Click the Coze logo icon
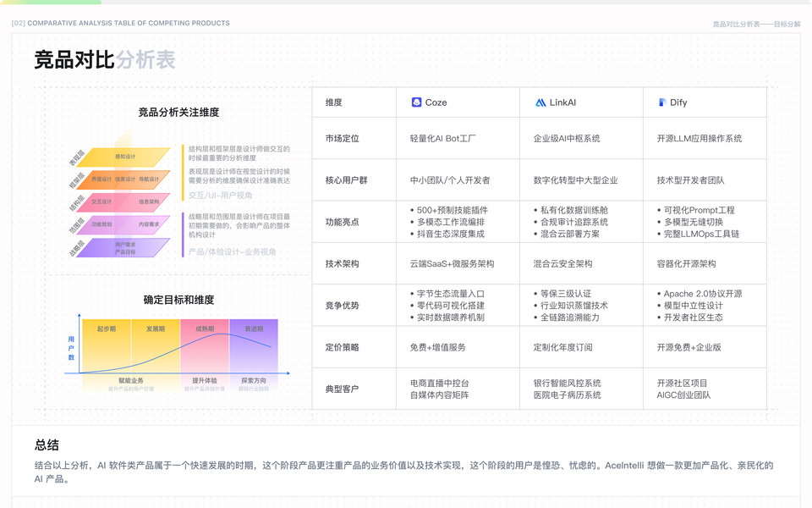812x508 pixels. [x=416, y=102]
